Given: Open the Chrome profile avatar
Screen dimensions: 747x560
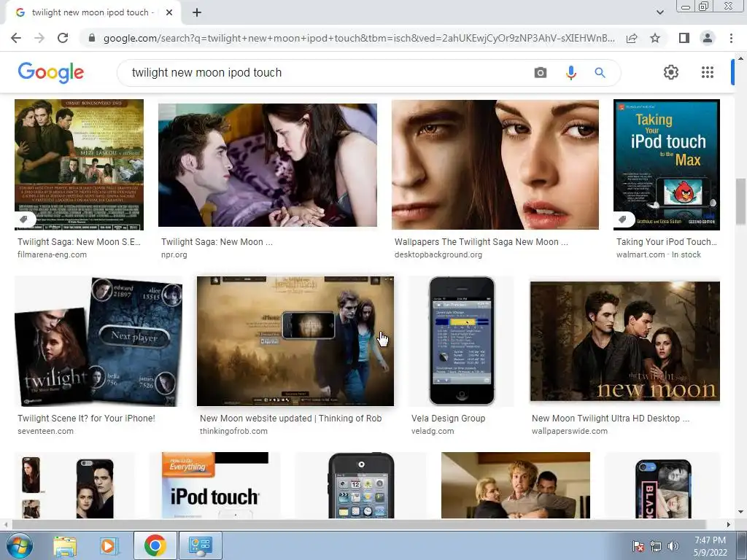Looking at the screenshot, I should (708, 38).
